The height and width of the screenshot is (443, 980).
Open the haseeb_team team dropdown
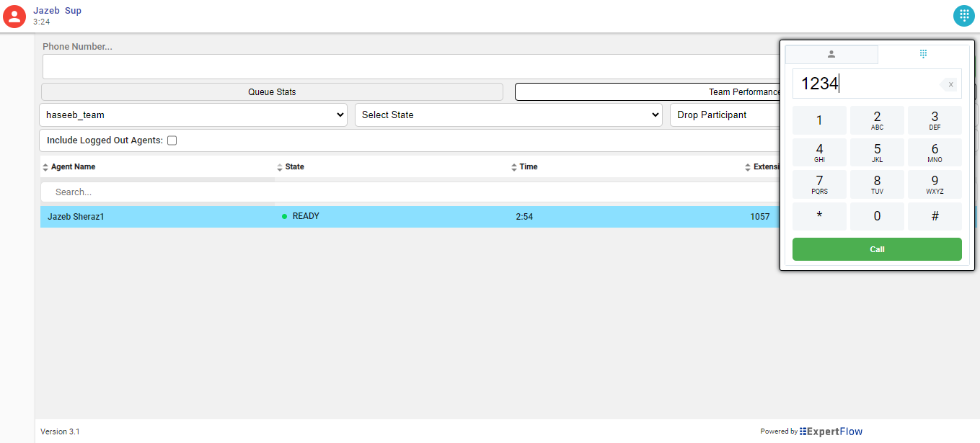click(x=193, y=115)
